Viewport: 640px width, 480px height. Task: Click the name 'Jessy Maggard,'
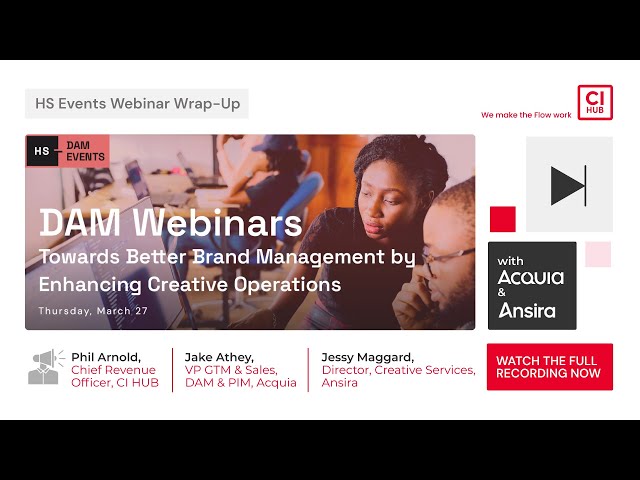[368, 357]
